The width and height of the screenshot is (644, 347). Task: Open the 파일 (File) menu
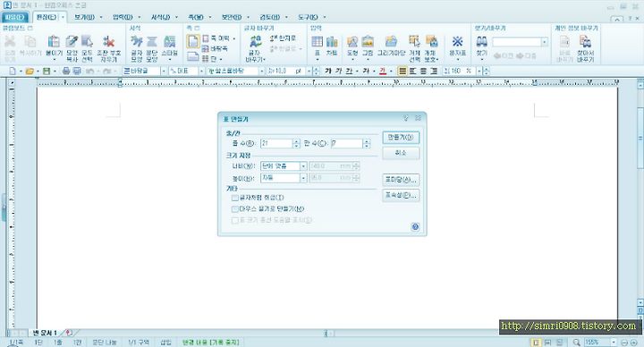[x=15, y=17]
